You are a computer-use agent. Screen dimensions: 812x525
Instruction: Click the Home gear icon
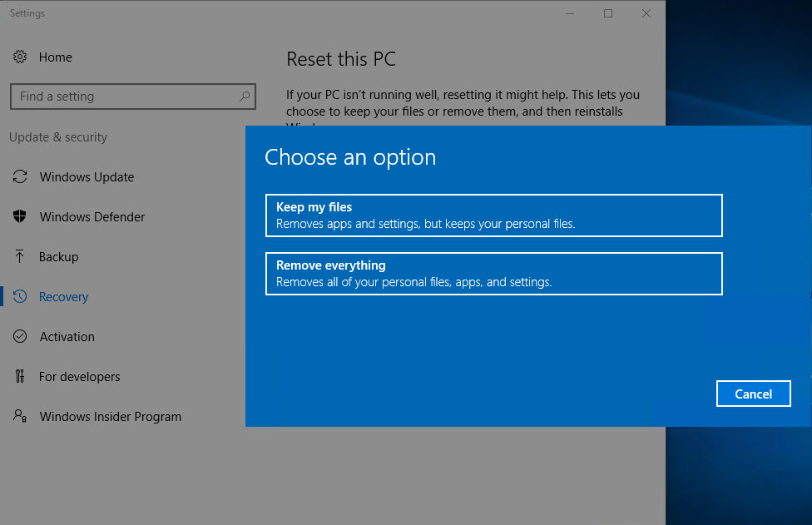pos(20,57)
